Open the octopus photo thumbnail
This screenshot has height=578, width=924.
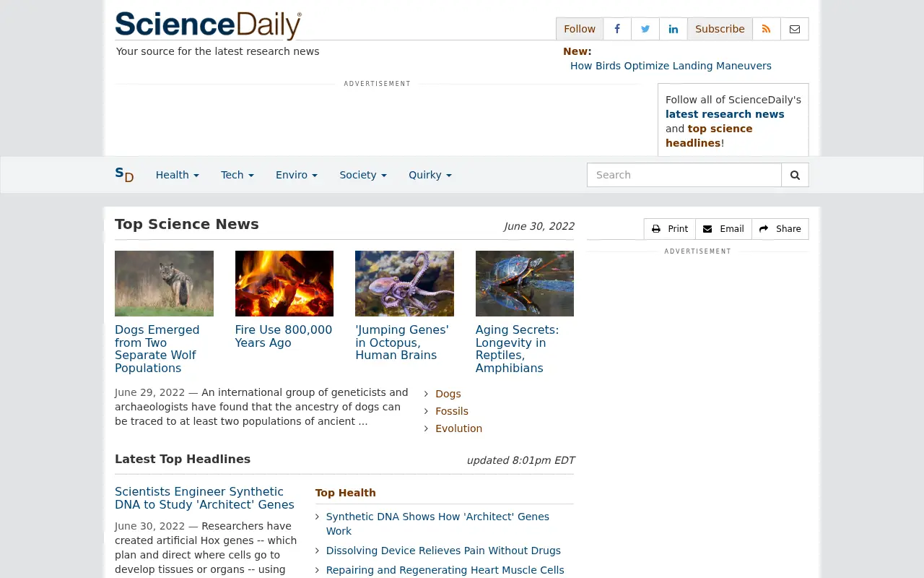(404, 283)
